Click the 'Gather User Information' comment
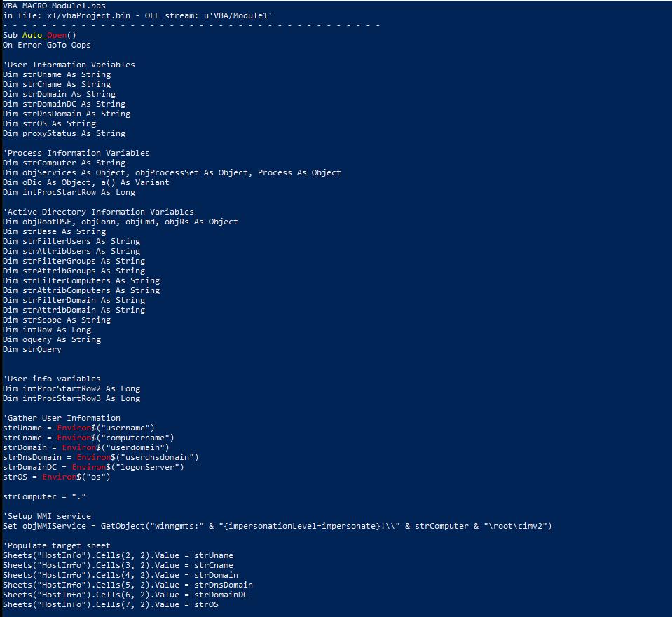The width and height of the screenshot is (672, 617). (62, 418)
